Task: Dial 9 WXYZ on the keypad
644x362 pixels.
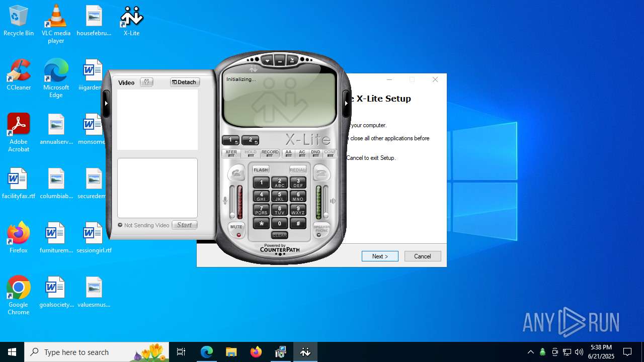Action: (298, 210)
